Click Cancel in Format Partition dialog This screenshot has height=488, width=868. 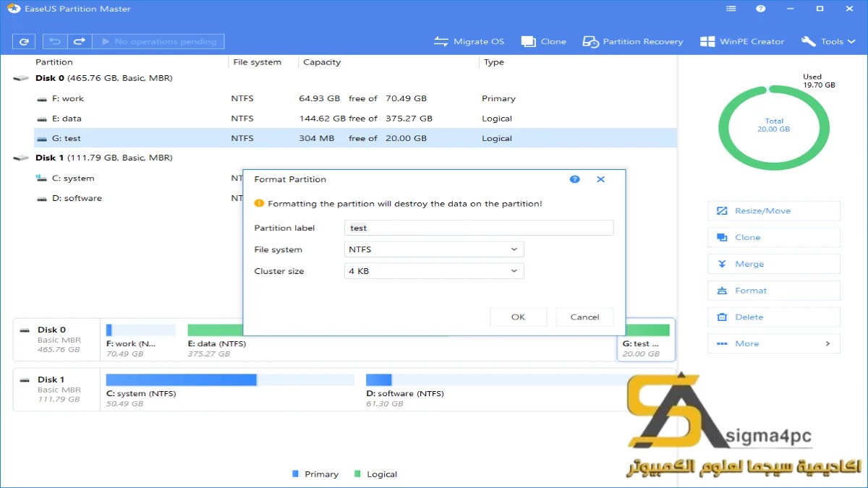coord(584,317)
